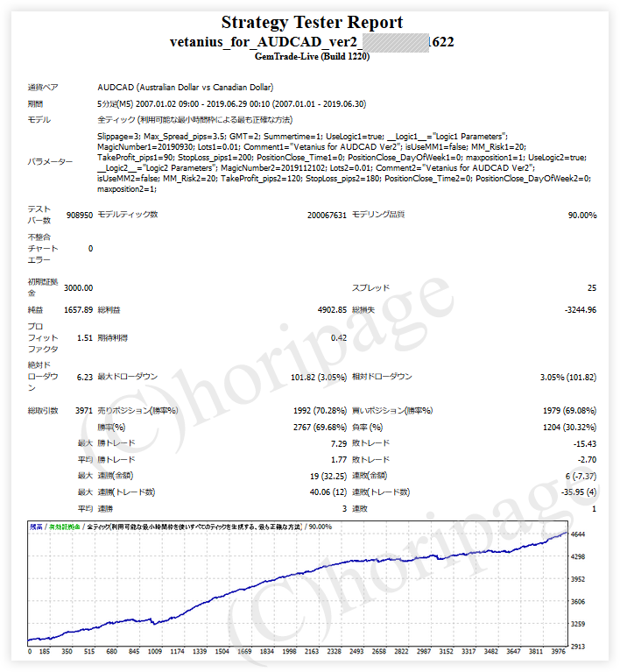
Task: Click the maximal consecutive profit 40.06 (12)
Action: pyautogui.click(x=328, y=492)
